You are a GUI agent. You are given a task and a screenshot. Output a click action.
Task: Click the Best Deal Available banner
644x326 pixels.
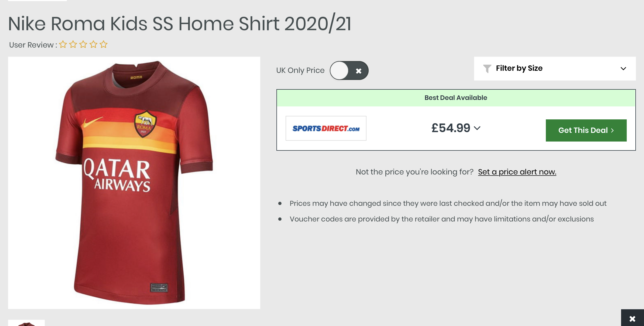coord(456,98)
